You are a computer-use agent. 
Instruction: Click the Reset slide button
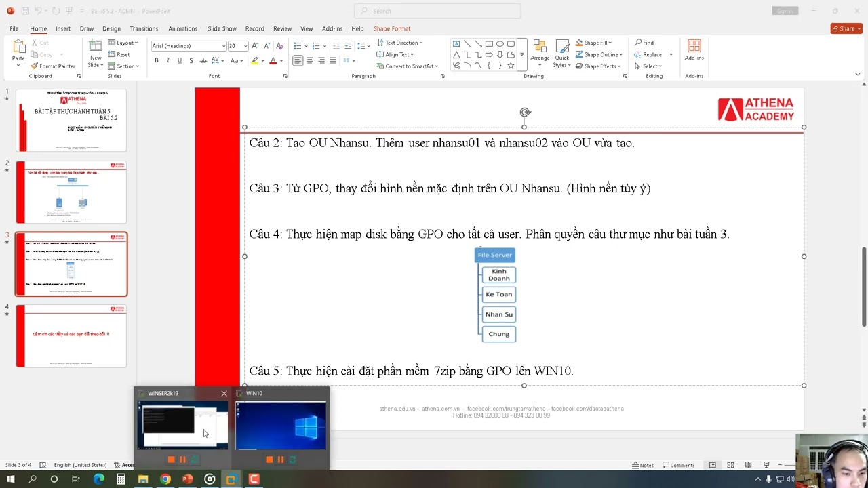119,54
